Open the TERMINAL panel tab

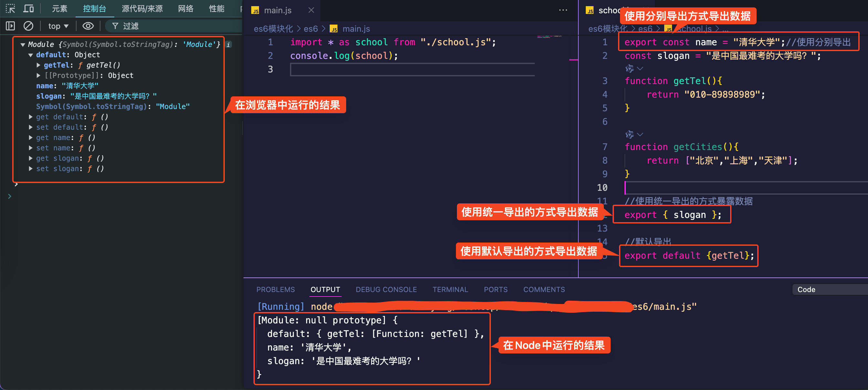450,289
